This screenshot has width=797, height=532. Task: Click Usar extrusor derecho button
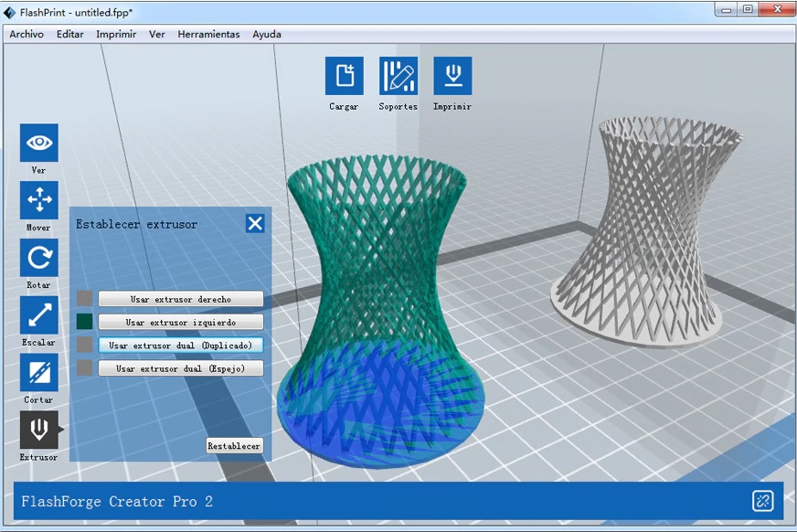coord(181,299)
